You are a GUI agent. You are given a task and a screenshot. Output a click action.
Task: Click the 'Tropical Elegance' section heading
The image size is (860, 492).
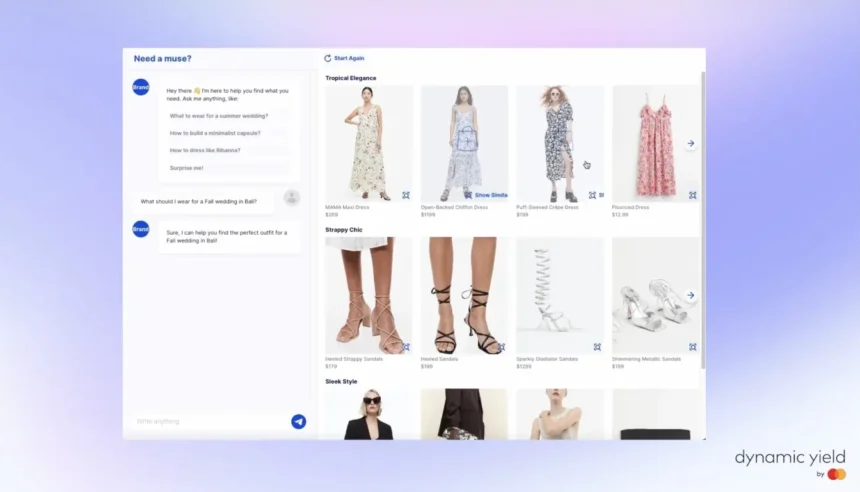[x=350, y=78]
